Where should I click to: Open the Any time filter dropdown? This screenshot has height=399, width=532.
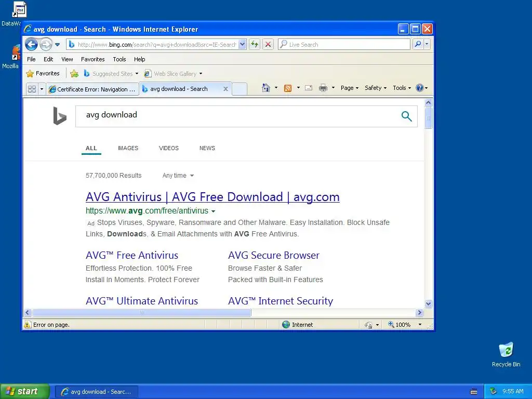coord(178,176)
